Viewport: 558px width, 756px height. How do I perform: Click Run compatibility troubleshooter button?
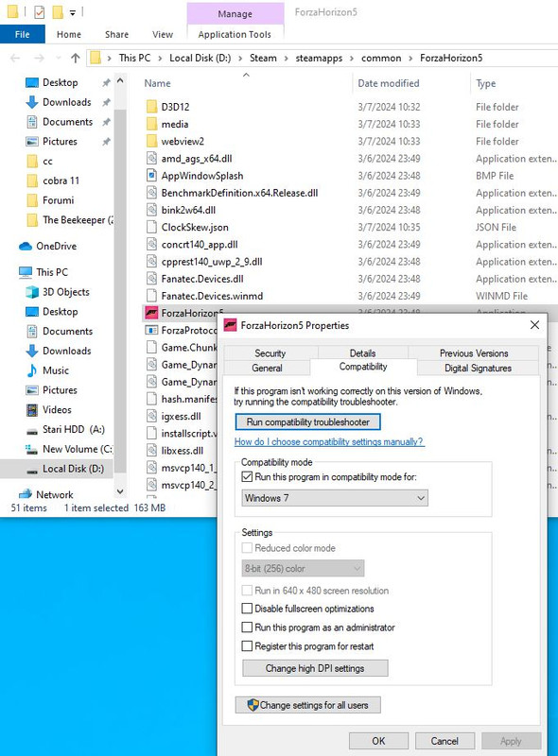[308, 421]
